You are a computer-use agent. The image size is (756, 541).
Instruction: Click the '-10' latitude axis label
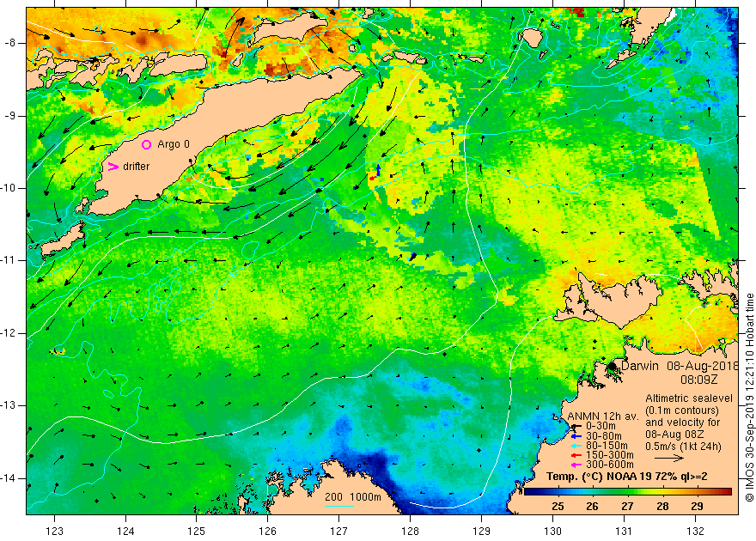(8, 188)
